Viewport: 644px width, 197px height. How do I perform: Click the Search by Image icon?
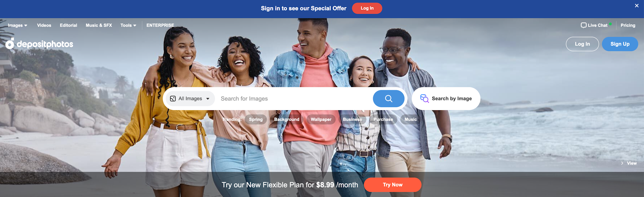click(424, 99)
